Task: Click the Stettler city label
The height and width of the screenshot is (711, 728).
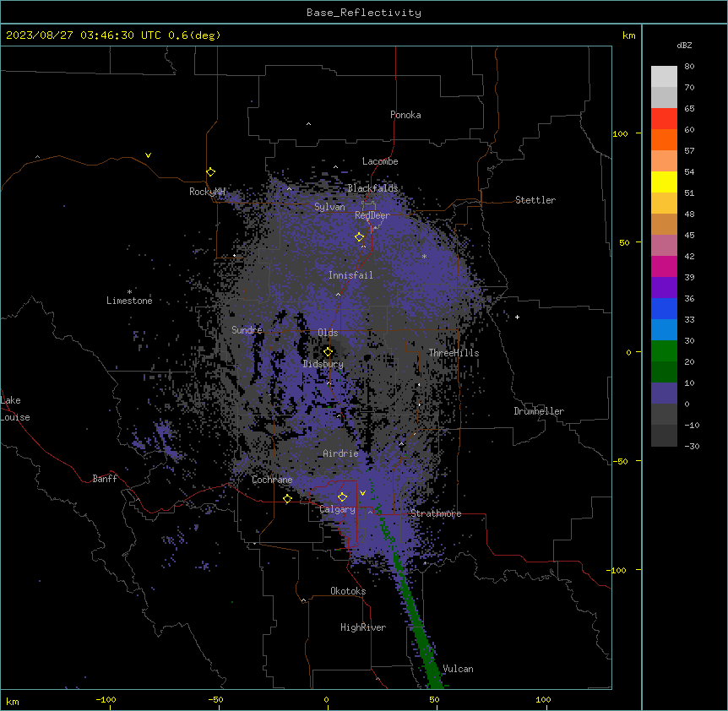Action: pyautogui.click(x=535, y=200)
